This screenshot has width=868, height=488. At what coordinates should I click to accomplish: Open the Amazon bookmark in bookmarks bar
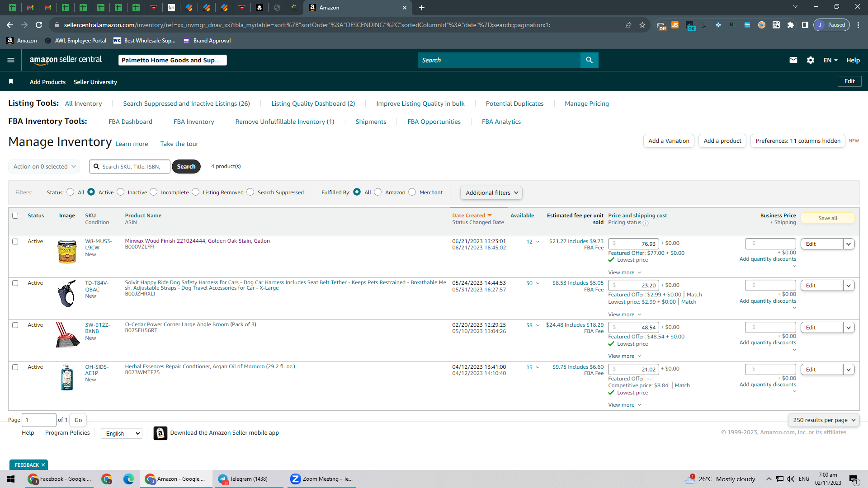pyautogui.click(x=22, y=41)
